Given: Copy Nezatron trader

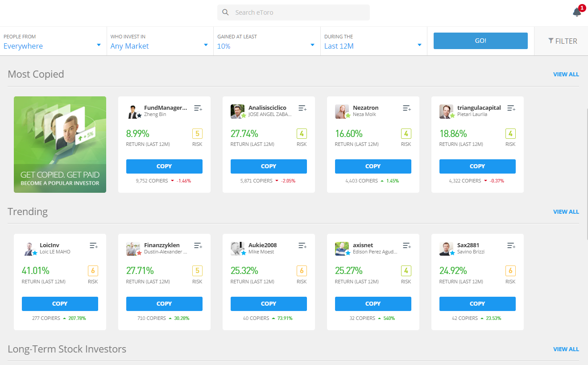Looking at the screenshot, I should [373, 166].
